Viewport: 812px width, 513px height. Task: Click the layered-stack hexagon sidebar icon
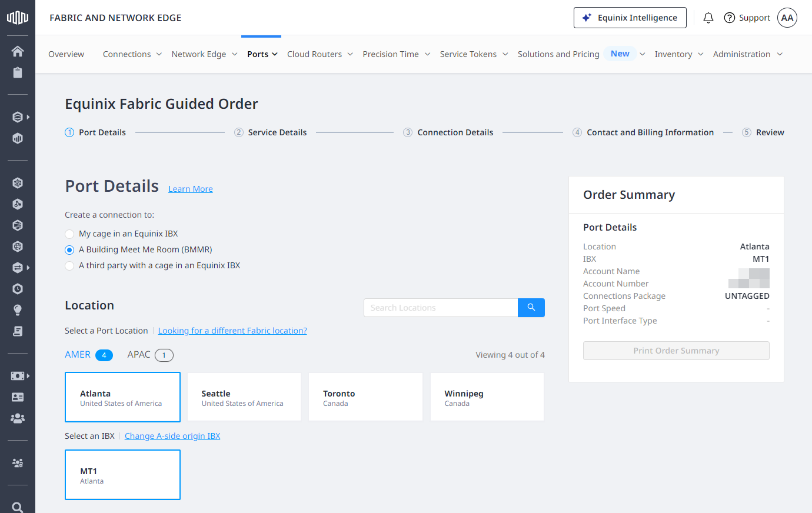(18, 117)
